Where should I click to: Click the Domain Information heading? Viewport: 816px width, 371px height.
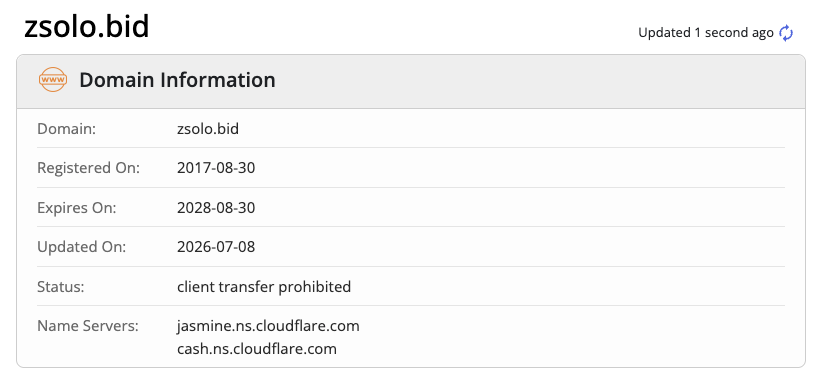pos(177,80)
